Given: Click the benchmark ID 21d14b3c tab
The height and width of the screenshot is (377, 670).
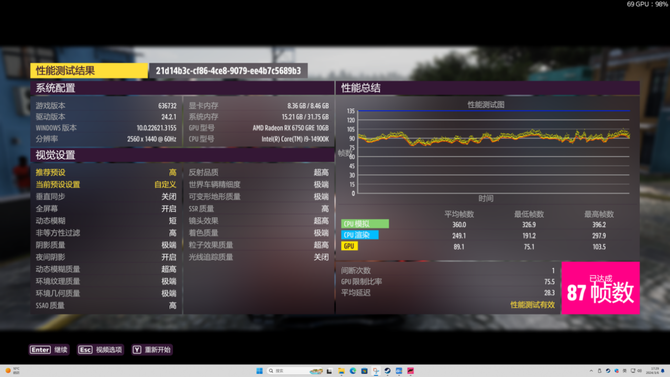Looking at the screenshot, I should [228, 71].
